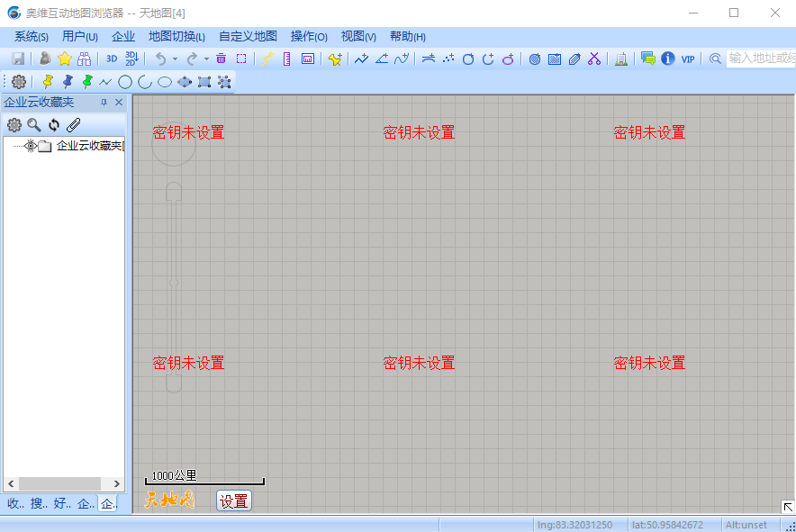Screen dimensions: 796x532
Task: Select the add dotted points tool
Action: (x=448, y=59)
